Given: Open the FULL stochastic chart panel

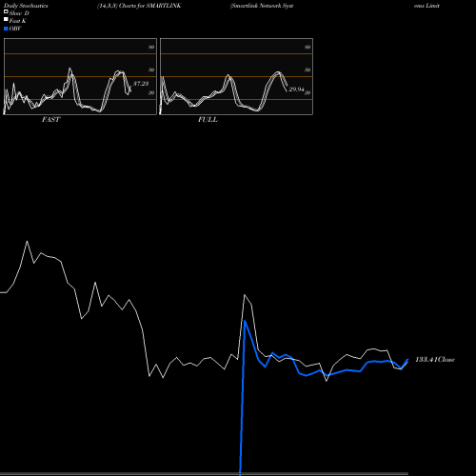Looking at the screenshot, I should [x=236, y=76].
